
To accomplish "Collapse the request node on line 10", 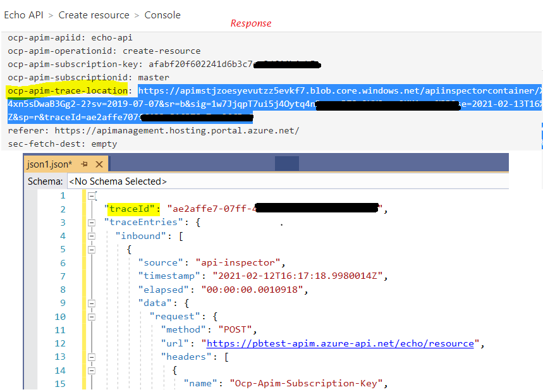I will (x=92, y=317).
